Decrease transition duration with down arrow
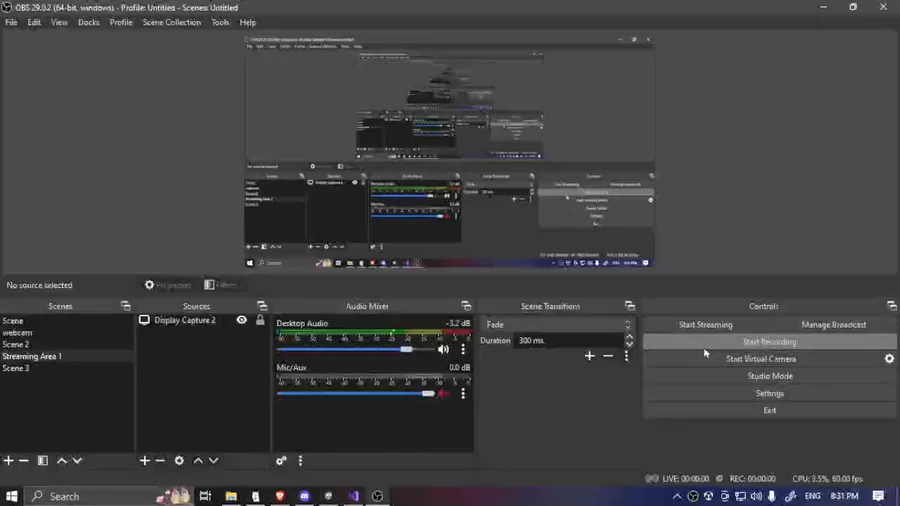The image size is (900, 506). tap(630, 344)
